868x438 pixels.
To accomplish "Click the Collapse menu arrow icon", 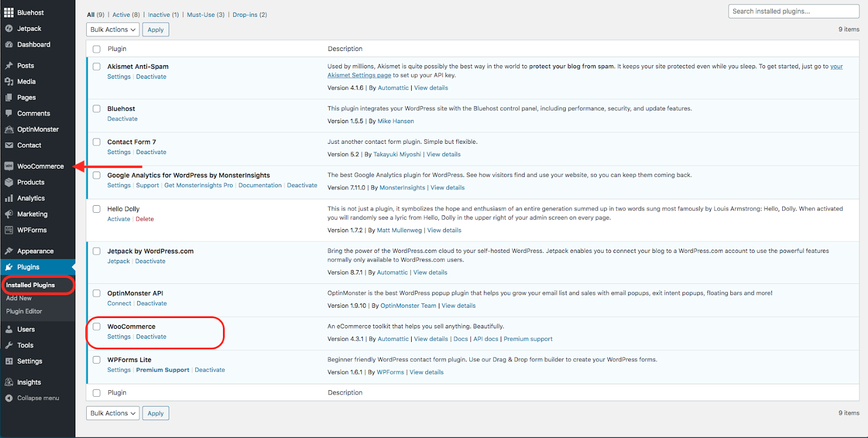I will click(9, 398).
